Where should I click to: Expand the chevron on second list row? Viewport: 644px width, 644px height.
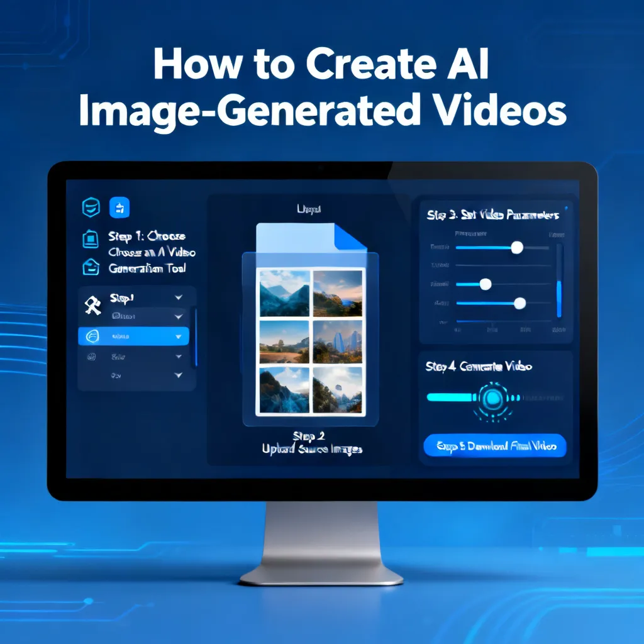(179, 317)
